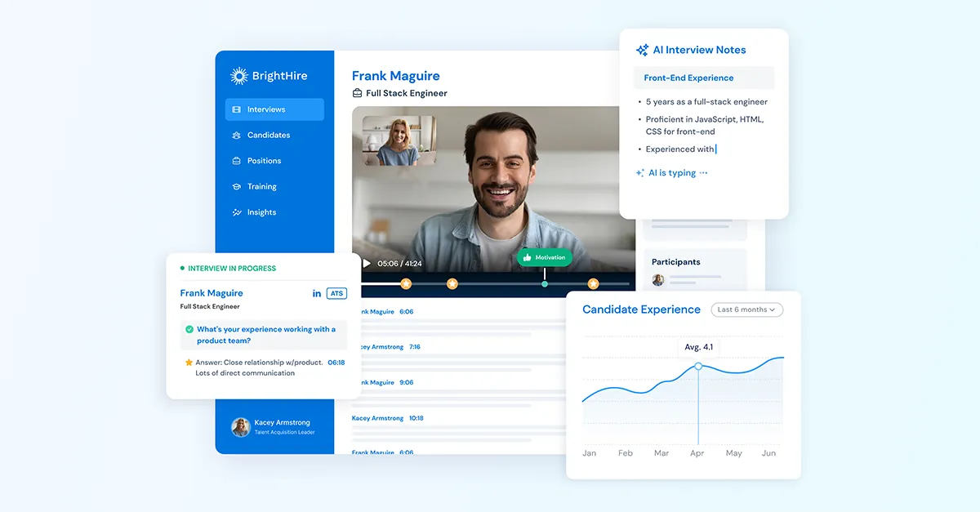Click the gold star beside the Answer note
980x512 pixels.
pyautogui.click(x=189, y=362)
